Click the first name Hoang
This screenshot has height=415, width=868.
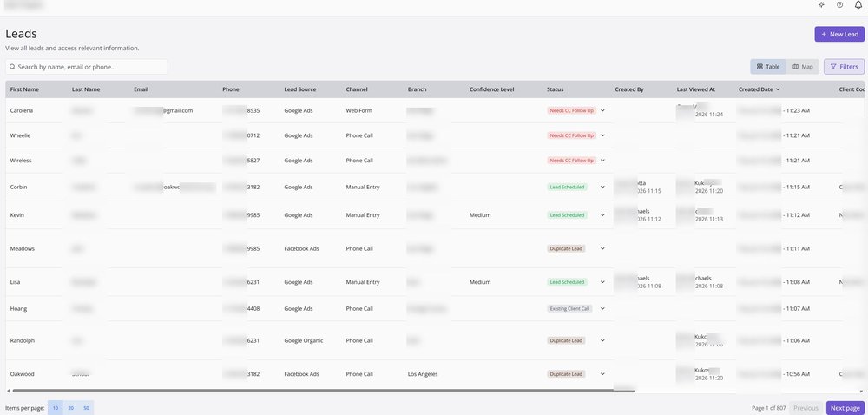pos(18,309)
